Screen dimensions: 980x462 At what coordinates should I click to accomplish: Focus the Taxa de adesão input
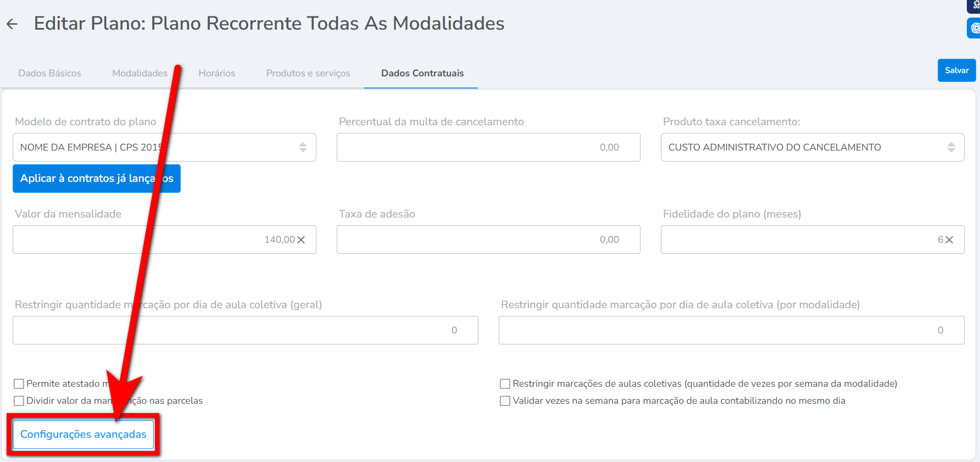tap(488, 240)
